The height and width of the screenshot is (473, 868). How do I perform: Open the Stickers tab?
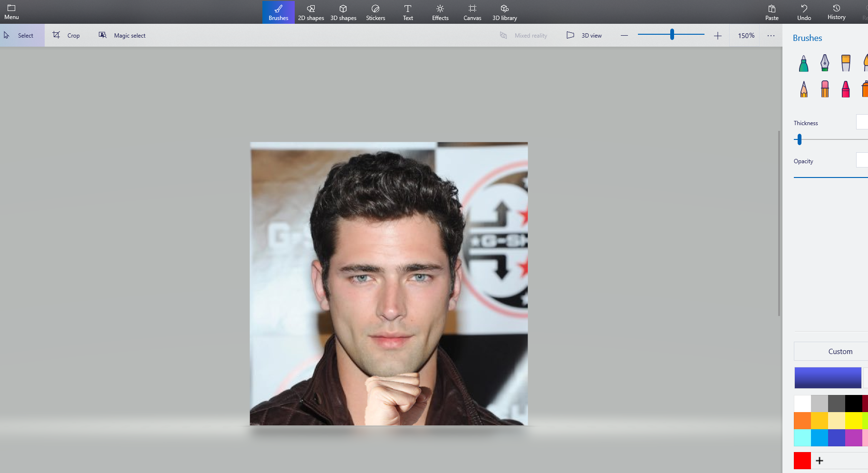point(376,12)
